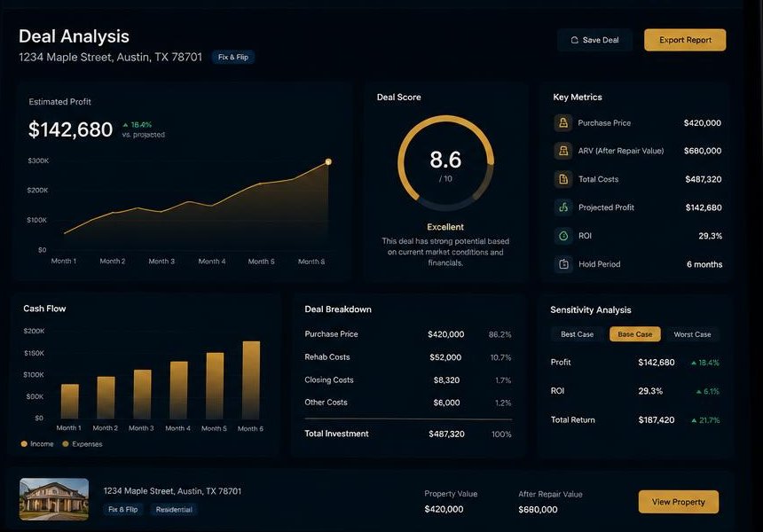Image resolution: width=763 pixels, height=532 pixels.
Task: Click the 86.2% Purchase Price percentage
Action: [x=499, y=334]
